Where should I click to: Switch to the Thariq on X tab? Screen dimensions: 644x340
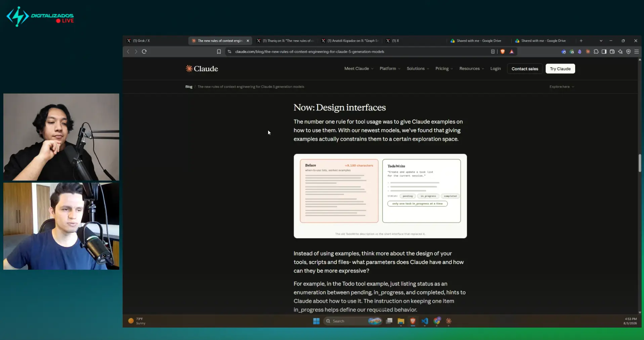[286, 41]
